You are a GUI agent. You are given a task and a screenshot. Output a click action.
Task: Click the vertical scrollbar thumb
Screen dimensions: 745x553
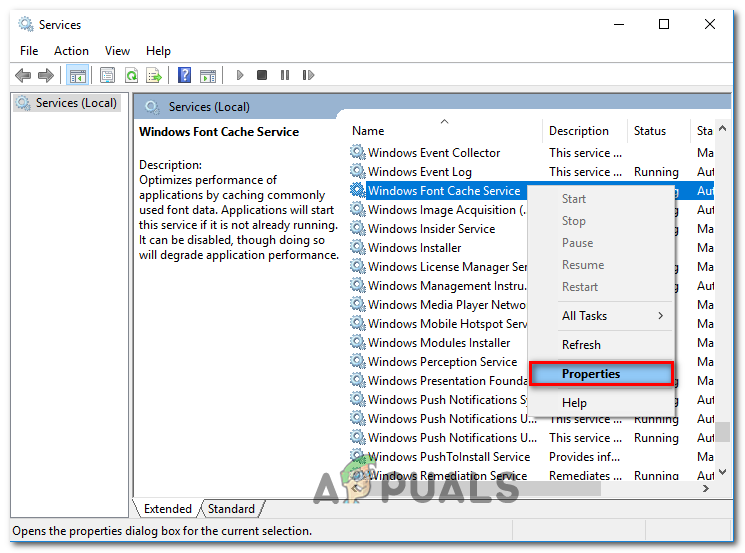pyautogui.click(x=723, y=432)
